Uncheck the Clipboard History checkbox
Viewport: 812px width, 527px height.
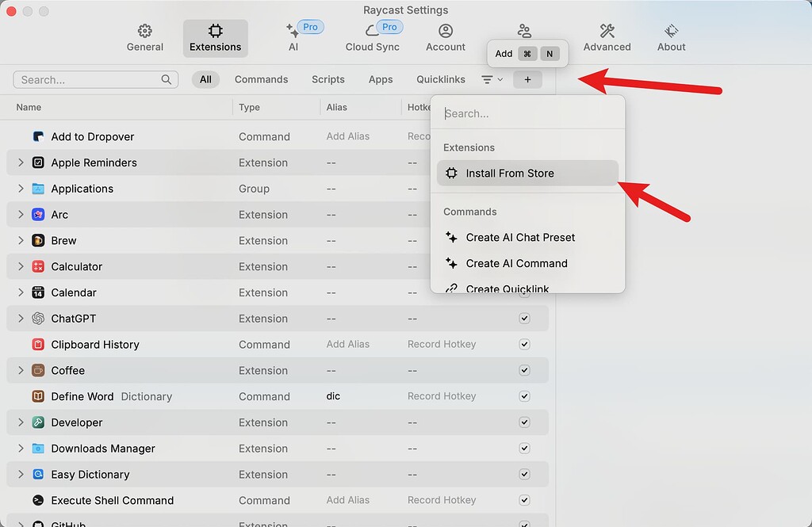[x=525, y=344]
